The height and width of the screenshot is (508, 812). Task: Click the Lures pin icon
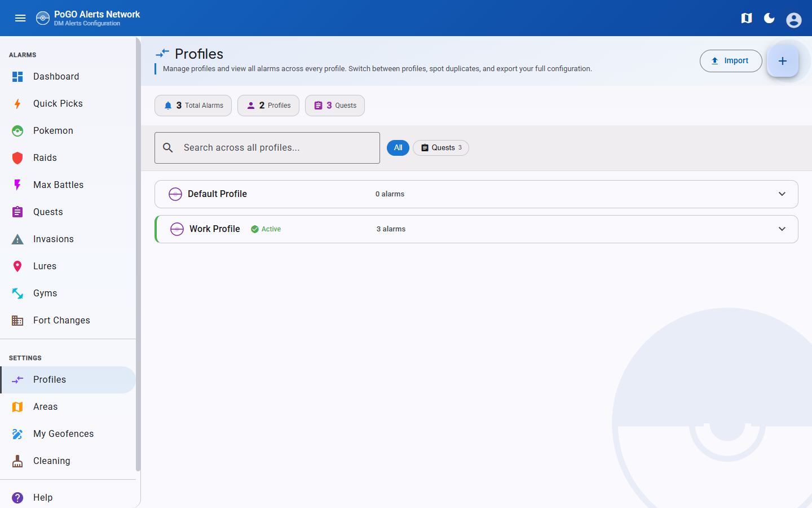click(17, 266)
